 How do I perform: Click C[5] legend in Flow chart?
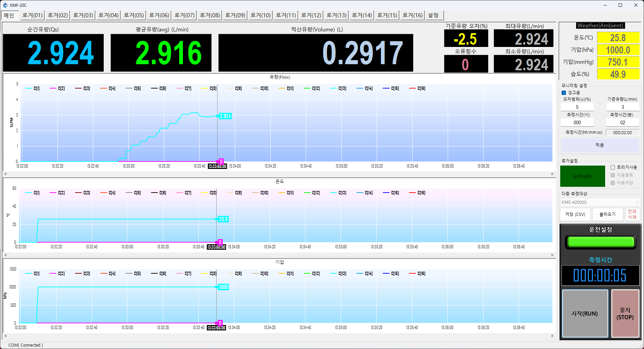coord(133,89)
